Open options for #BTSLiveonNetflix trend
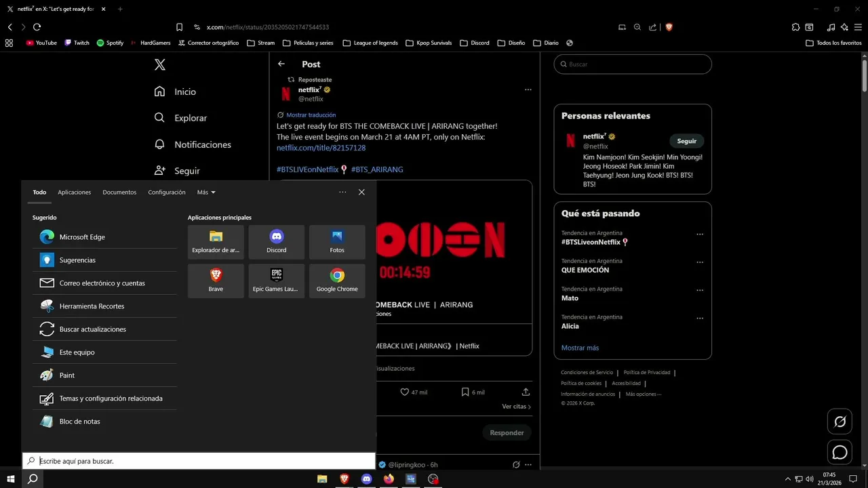Image resolution: width=868 pixels, height=488 pixels. click(x=700, y=235)
